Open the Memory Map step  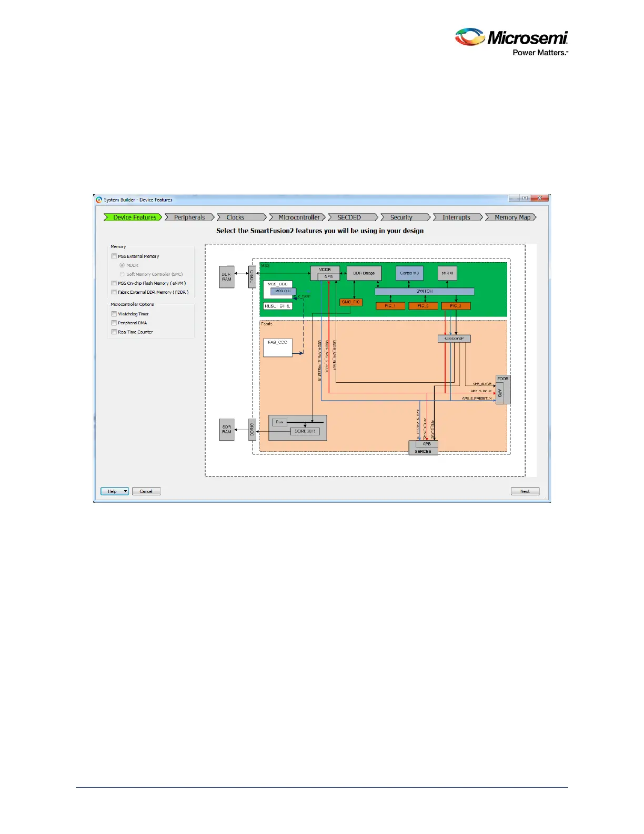(x=511, y=217)
